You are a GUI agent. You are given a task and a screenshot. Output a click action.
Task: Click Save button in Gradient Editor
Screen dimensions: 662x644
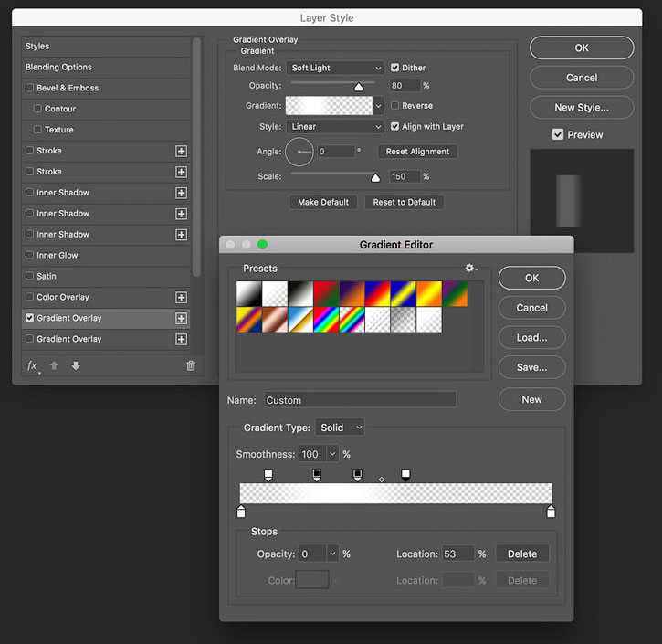coord(532,367)
